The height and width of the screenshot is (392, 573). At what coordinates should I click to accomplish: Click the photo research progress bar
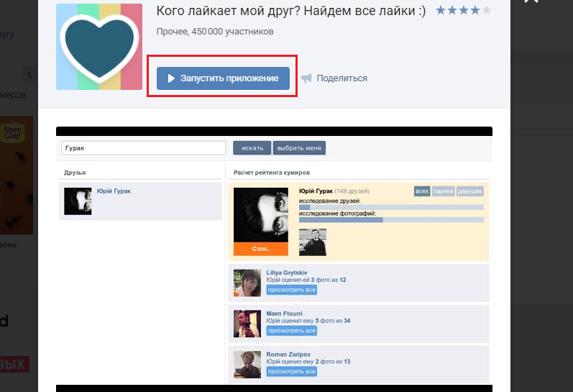[390, 219]
